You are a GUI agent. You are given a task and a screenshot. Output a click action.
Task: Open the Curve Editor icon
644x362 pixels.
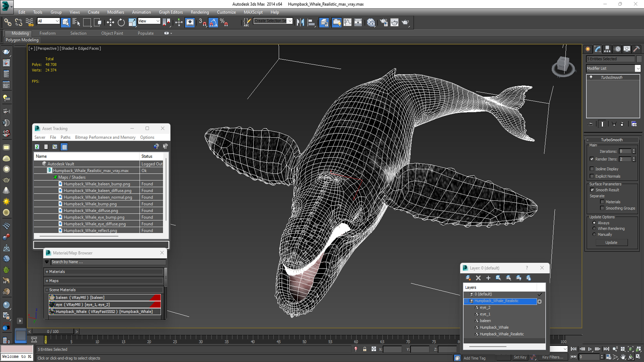(347, 22)
